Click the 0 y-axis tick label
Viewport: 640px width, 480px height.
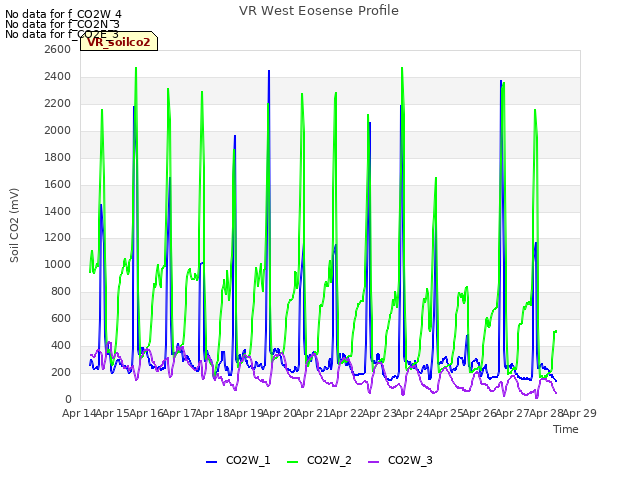68,399
